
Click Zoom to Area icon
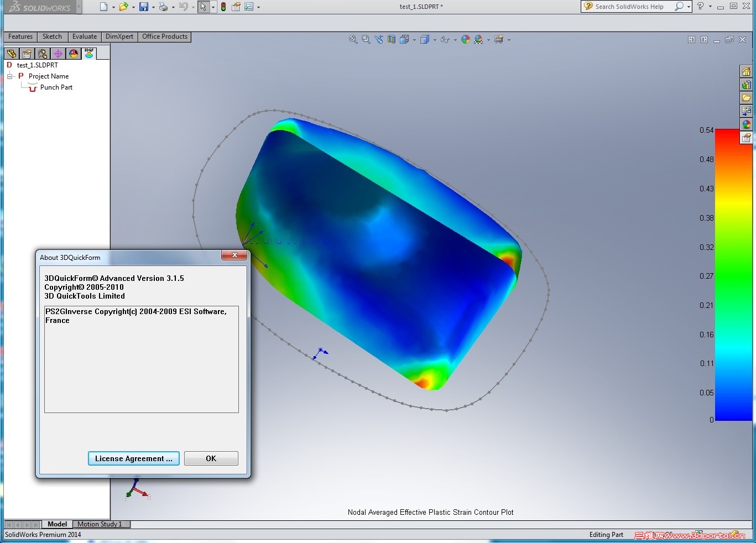point(366,39)
